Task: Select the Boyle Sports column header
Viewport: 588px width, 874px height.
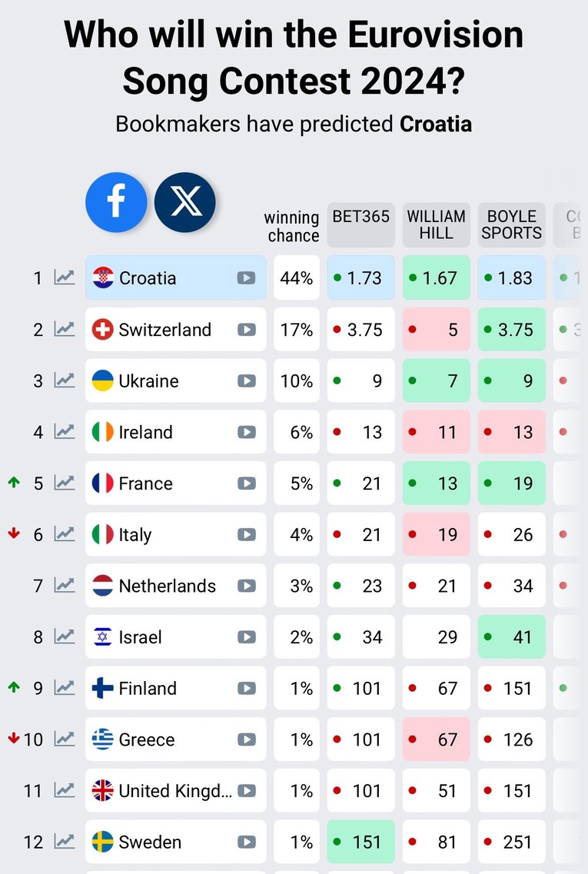Action: 512,224
